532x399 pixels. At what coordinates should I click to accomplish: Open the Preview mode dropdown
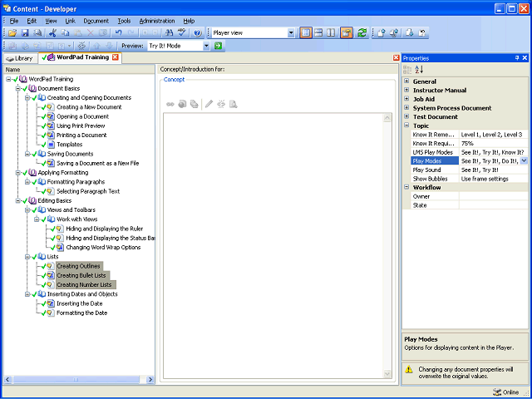(x=206, y=46)
